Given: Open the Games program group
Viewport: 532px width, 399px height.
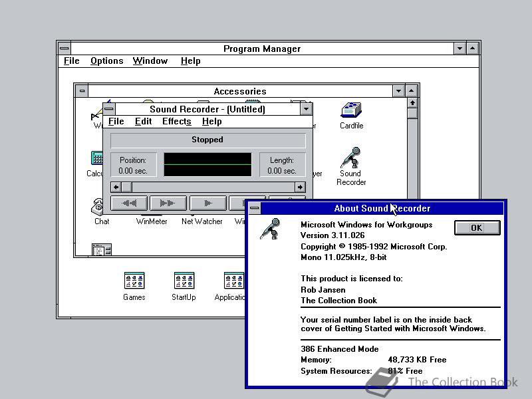Looking at the screenshot, I should 134,281.
